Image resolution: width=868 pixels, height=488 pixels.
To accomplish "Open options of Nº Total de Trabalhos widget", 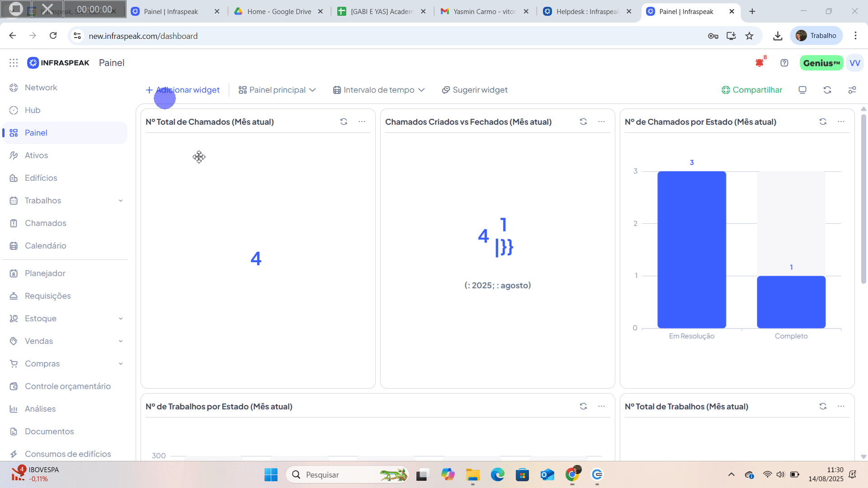I will pyautogui.click(x=841, y=406).
